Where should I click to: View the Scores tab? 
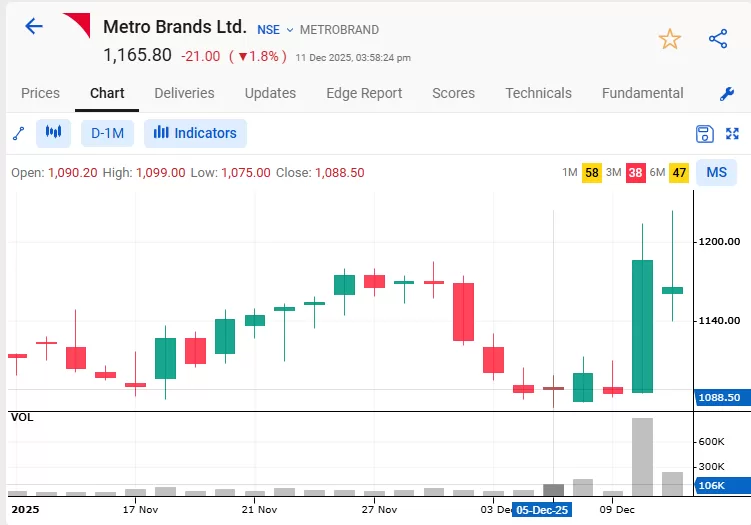pyautogui.click(x=454, y=93)
